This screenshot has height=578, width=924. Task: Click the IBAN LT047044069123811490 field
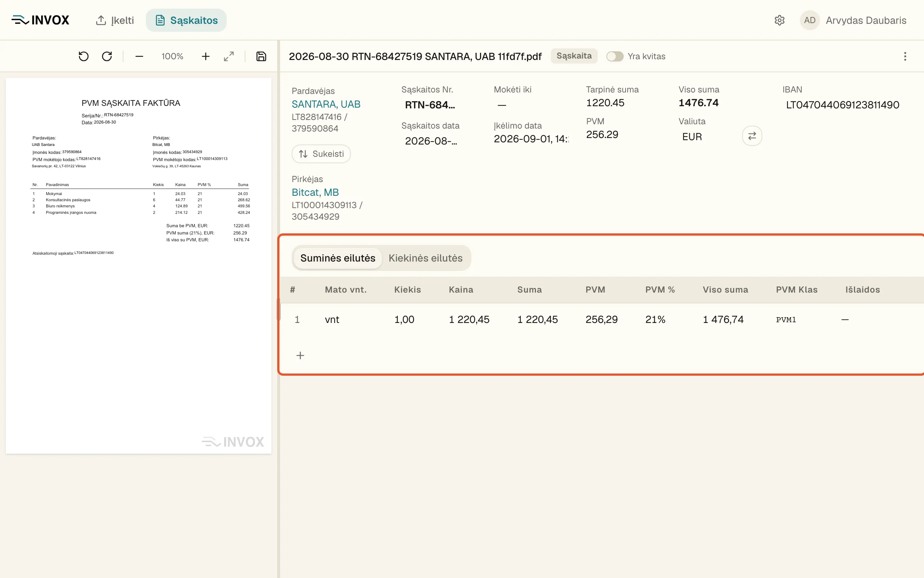click(x=842, y=105)
